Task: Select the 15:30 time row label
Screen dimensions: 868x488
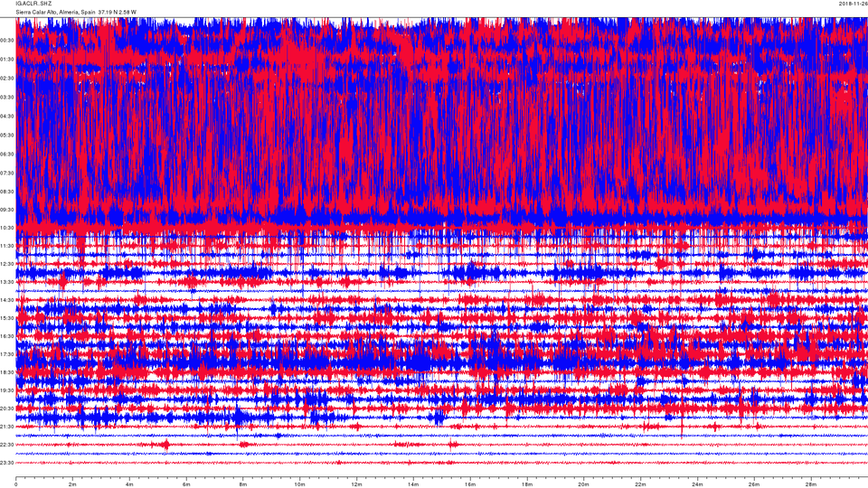Action: coord(7,318)
